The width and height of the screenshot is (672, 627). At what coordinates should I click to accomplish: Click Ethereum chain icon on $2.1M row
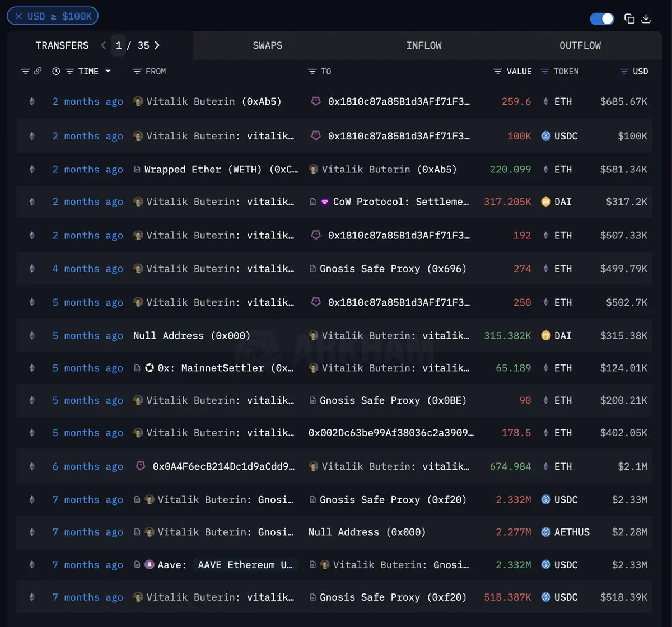point(32,466)
